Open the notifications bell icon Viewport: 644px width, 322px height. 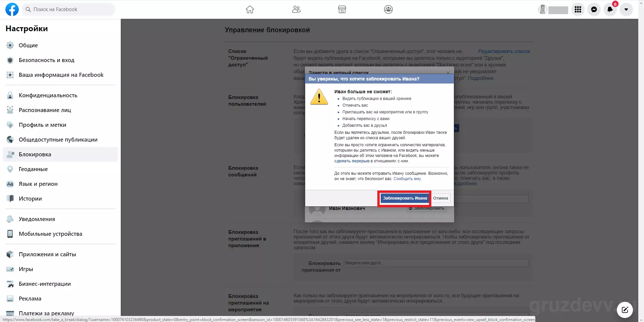click(610, 9)
